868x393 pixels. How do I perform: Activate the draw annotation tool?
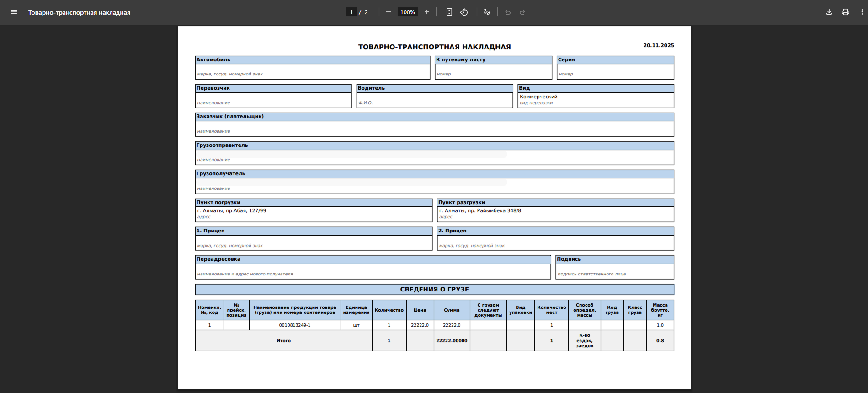tap(487, 12)
